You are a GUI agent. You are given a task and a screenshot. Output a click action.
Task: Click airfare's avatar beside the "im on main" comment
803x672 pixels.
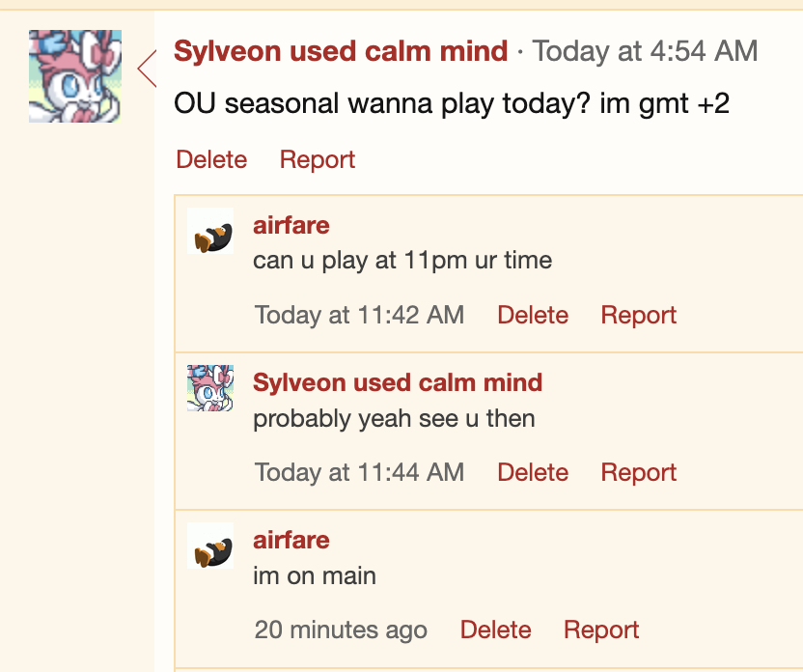210,546
